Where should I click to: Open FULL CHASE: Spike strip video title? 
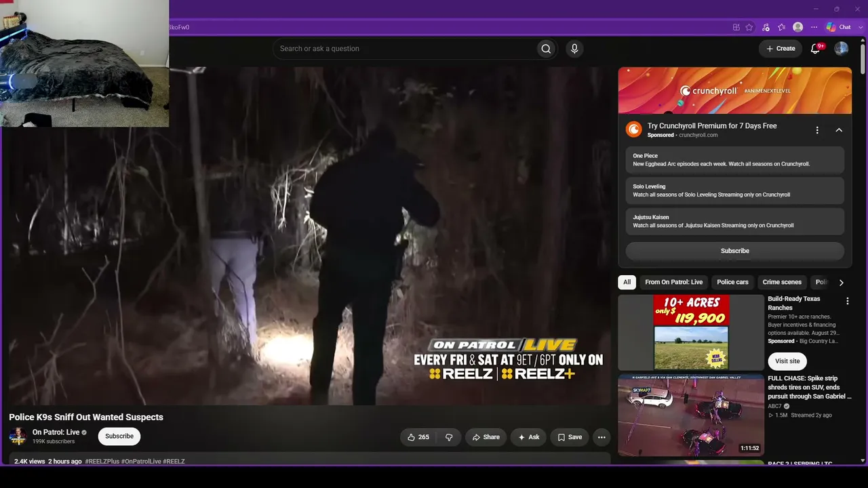click(x=809, y=387)
